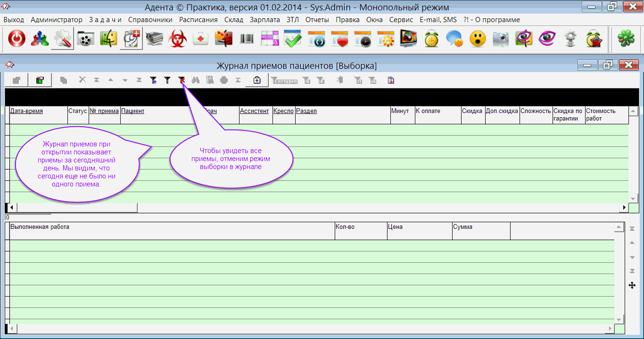Screen dimensions: 644x339
Task: Open the barcode tool icon
Action: [247, 39]
